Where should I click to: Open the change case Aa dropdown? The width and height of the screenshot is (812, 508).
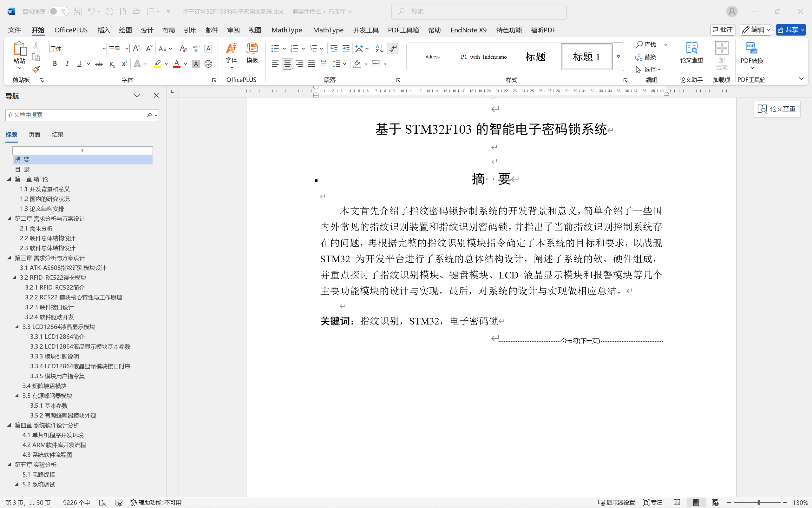165,49
